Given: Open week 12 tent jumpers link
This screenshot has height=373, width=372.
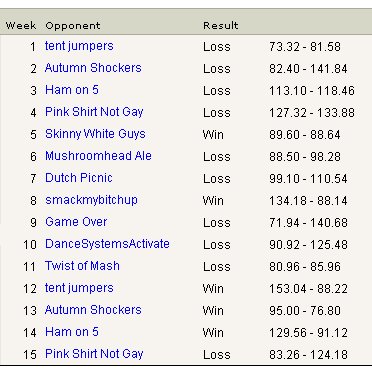Looking at the screenshot, I should pyautogui.click(x=79, y=288).
